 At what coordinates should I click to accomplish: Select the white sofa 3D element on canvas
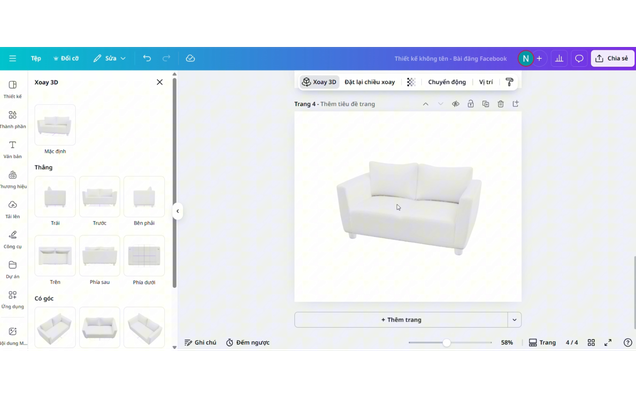[409, 207]
